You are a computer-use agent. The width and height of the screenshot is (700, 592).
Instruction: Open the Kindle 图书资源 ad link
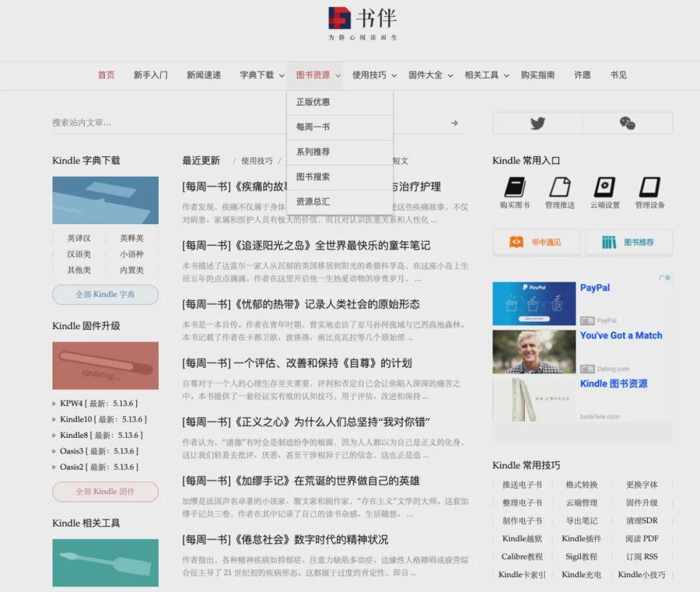pos(613,383)
